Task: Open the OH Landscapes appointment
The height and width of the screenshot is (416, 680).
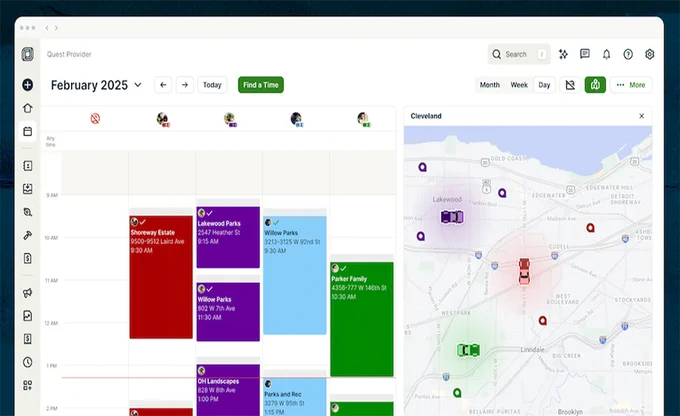Action: coord(228,390)
